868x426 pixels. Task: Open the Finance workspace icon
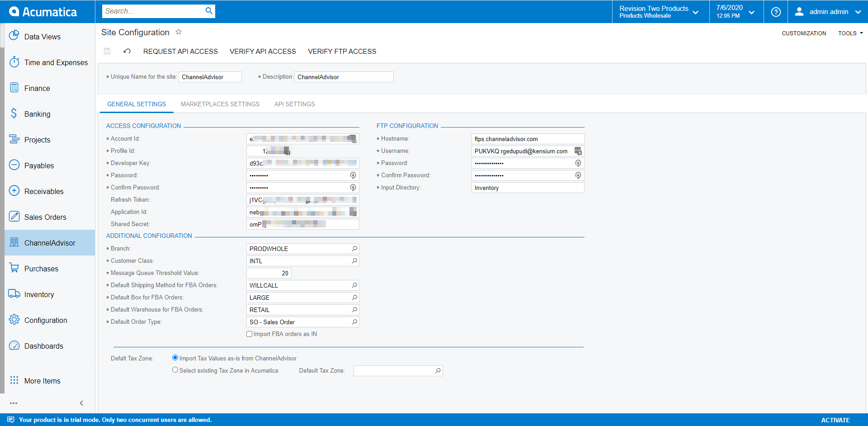(14, 87)
